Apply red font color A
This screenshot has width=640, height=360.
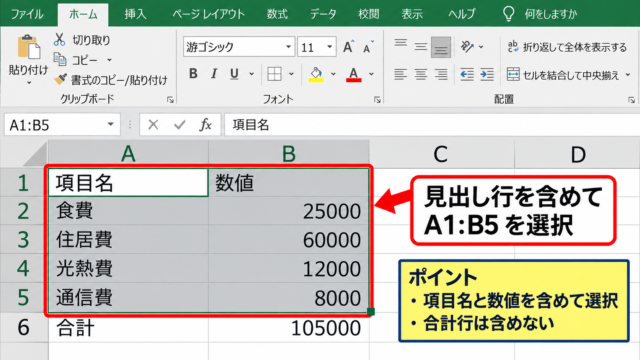pyautogui.click(x=353, y=74)
